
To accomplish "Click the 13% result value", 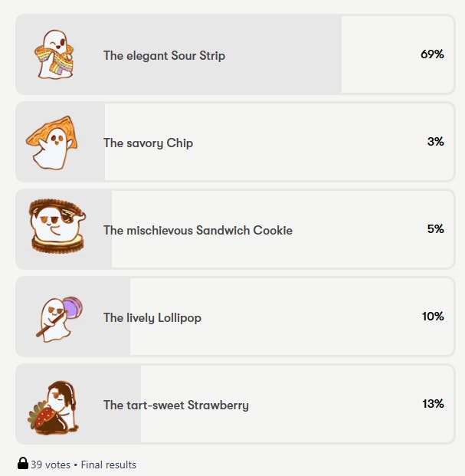I will [433, 404].
